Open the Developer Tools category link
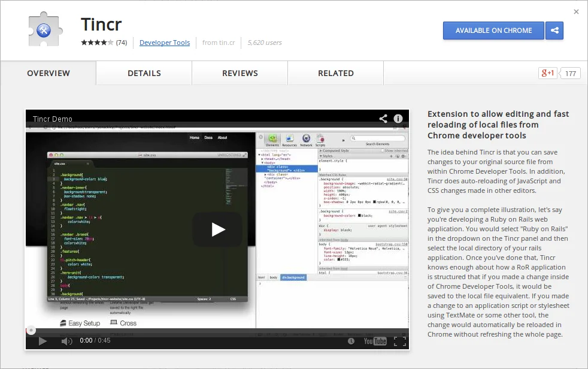The image size is (588, 369). point(165,43)
